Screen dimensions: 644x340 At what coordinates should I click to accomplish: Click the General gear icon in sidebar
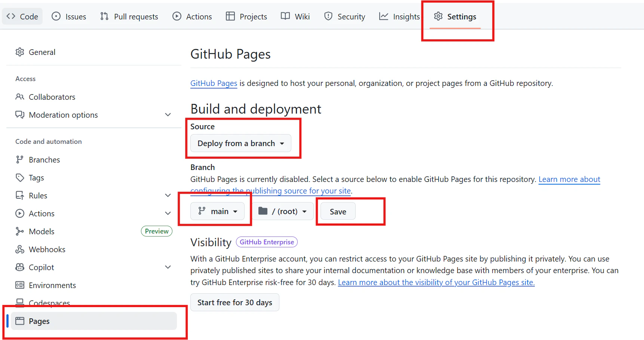point(20,52)
